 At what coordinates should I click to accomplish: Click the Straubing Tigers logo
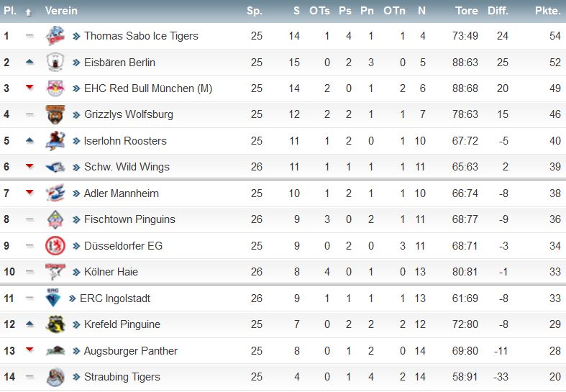point(55,377)
